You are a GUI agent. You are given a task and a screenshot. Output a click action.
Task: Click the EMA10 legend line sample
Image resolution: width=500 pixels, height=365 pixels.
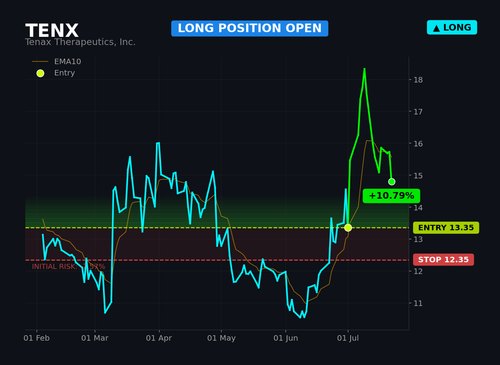pos(40,62)
